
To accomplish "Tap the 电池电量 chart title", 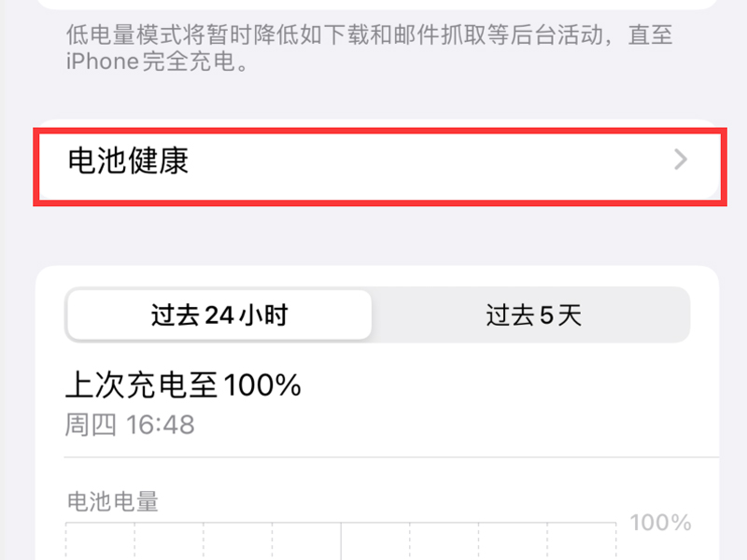I will coord(112,501).
